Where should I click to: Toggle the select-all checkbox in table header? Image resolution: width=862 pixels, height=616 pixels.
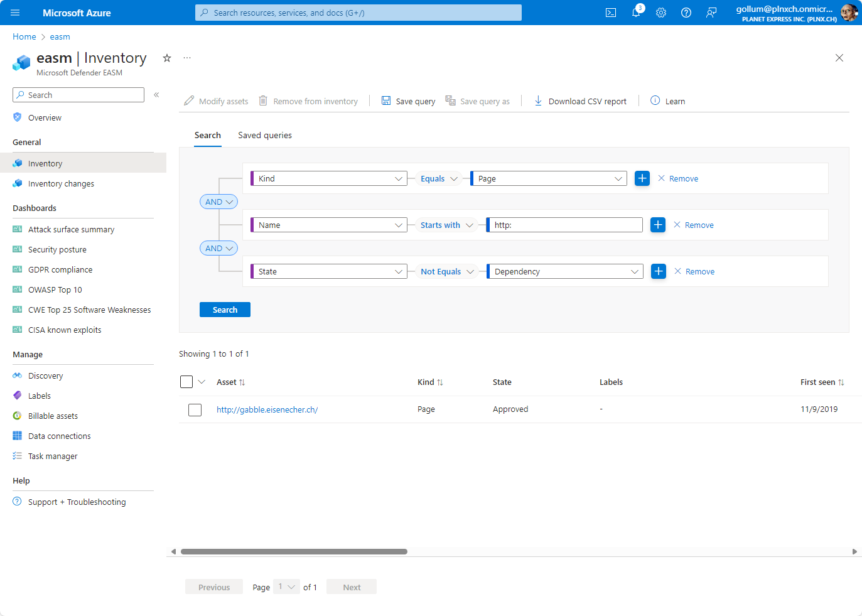[x=186, y=382]
